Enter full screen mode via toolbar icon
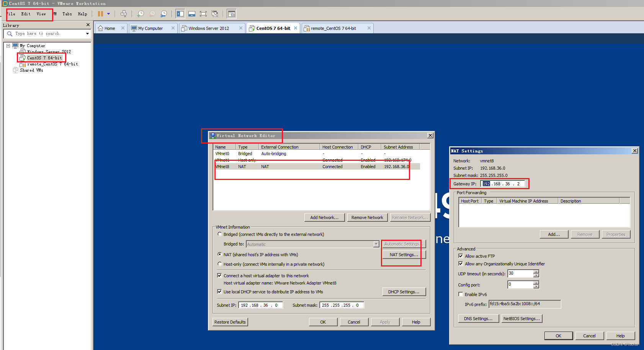The image size is (644, 350). 203,14
